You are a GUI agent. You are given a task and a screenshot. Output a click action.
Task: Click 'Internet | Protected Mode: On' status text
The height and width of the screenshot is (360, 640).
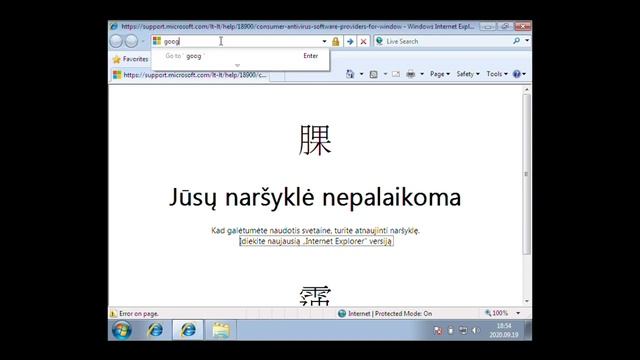click(x=390, y=313)
